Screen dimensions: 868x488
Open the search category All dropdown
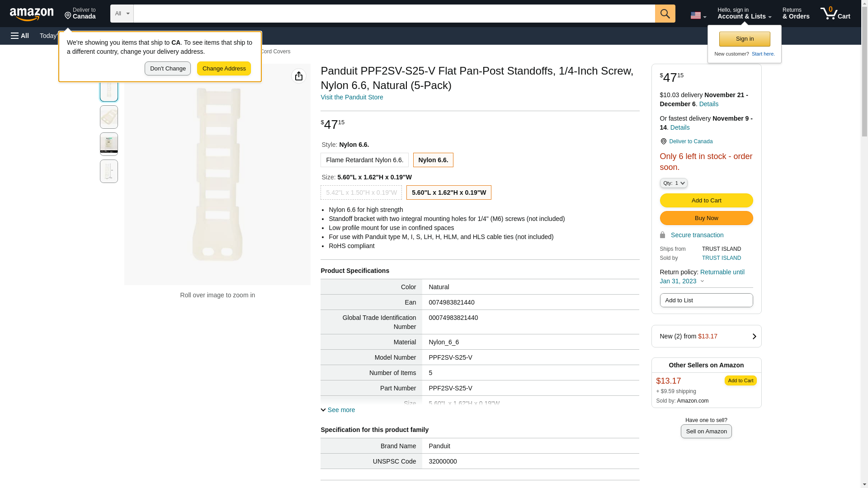(x=122, y=14)
